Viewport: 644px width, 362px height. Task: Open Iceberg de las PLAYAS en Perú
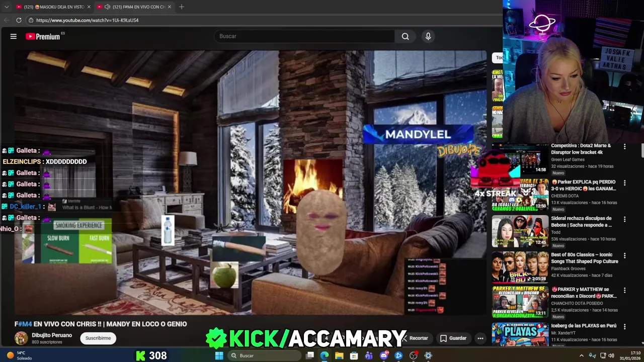pos(584,326)
